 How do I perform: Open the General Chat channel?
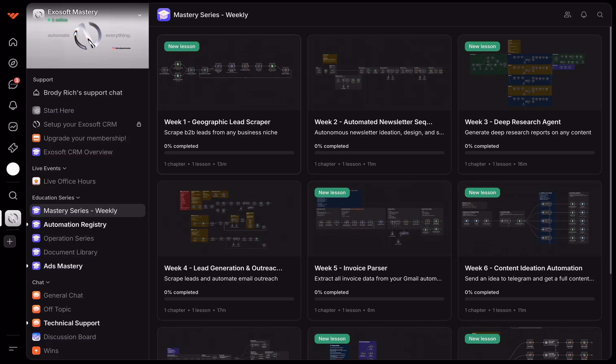pyautogui.click(x=63, y=295)
